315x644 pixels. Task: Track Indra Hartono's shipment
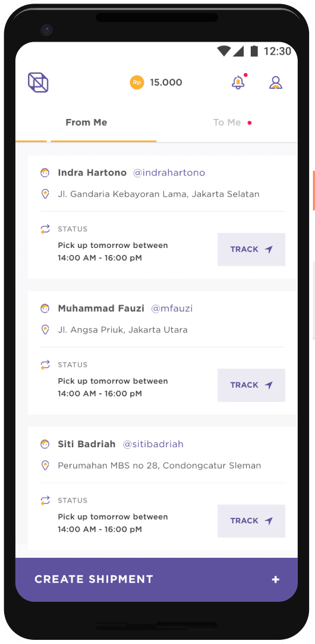click(x=251, y=249)
